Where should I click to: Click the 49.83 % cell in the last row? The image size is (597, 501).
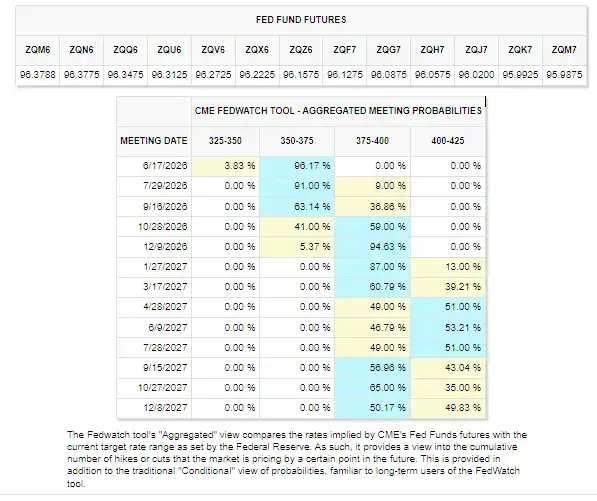tap(448, 408)
